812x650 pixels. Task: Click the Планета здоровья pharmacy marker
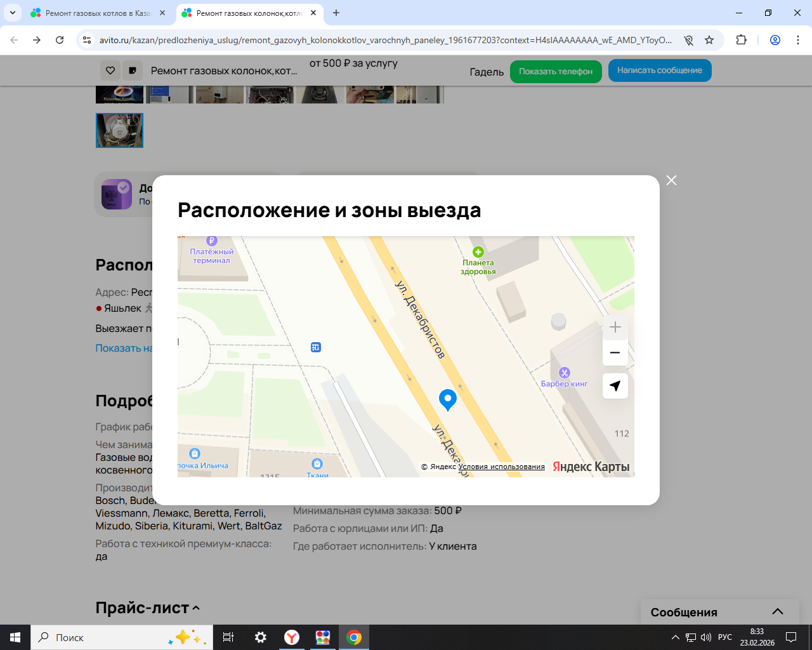coord(478,253)
